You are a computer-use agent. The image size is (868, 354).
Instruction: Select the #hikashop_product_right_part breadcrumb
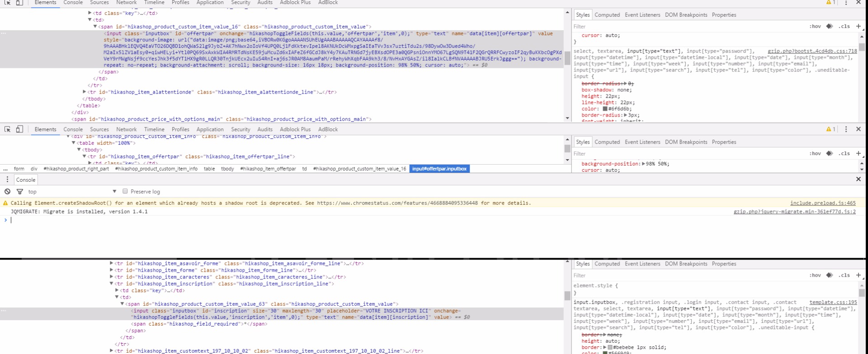pyautogui.click(x=76, y=169)
